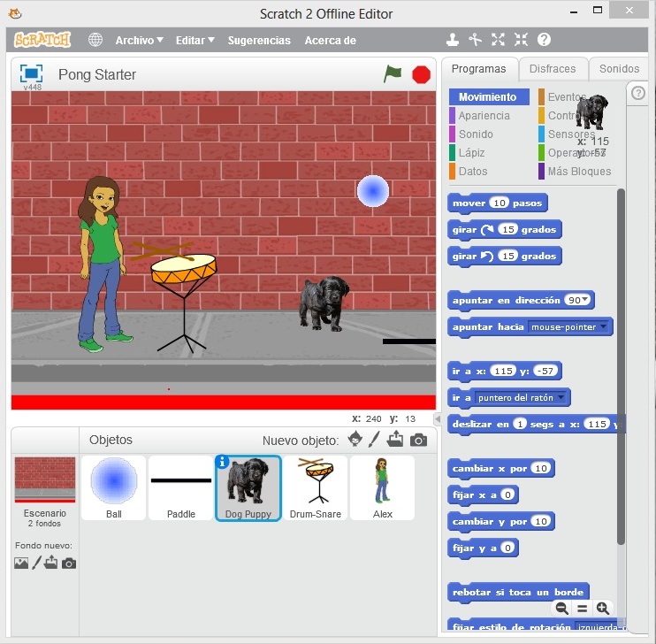
Task: Choose new backdrop from library
Action: 21,563
